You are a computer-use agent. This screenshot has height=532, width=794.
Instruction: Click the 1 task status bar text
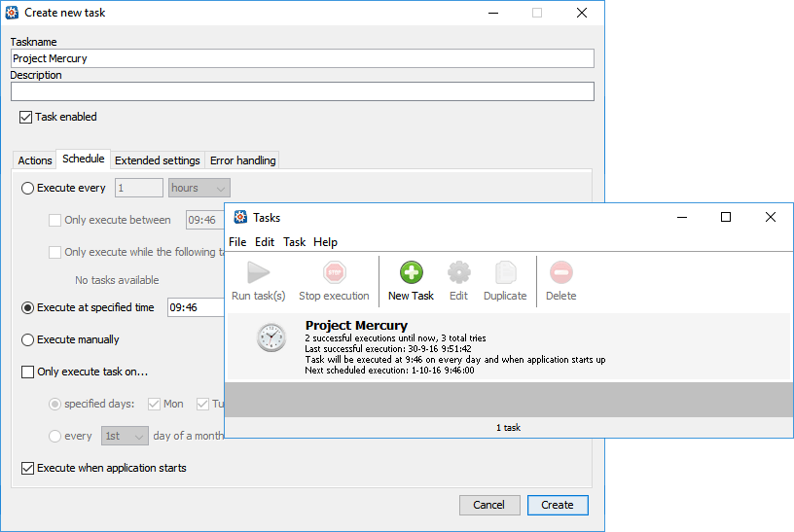coord(508,428)
